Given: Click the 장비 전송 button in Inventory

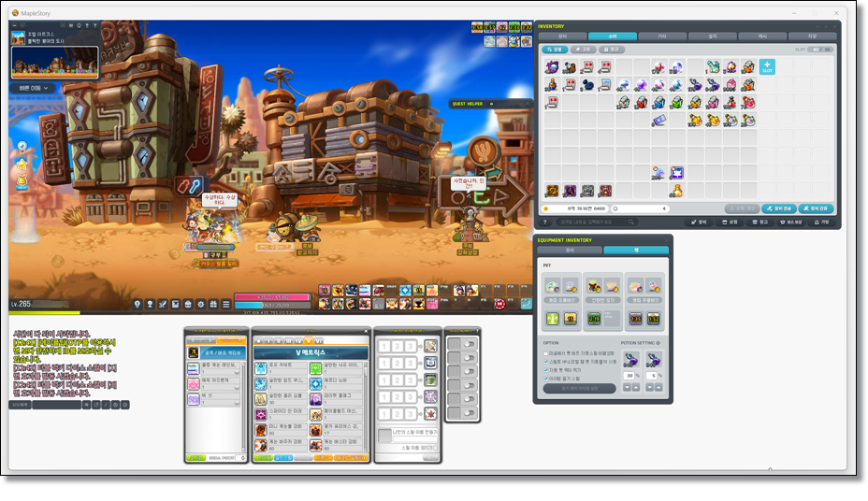Looking at the screenshot, I should click(779, 208).
